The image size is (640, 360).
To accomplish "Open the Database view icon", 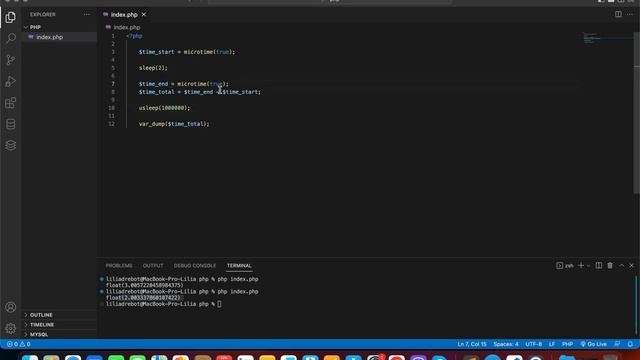I will (x=11, y=124).
